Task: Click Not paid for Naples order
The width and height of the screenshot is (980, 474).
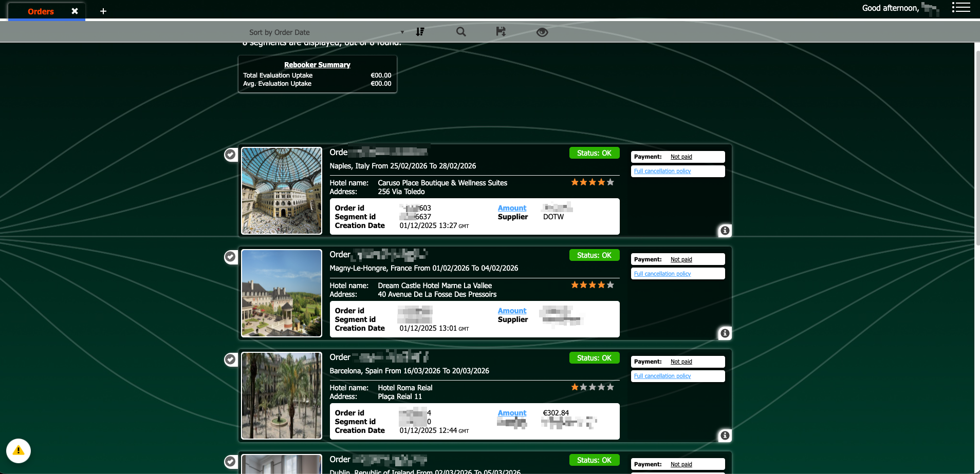Action: point(681,157)
